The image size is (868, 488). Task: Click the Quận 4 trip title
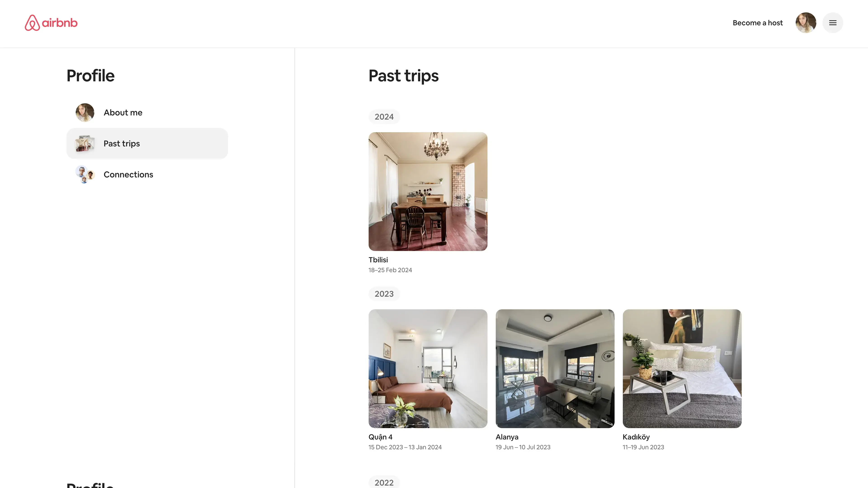(x=380, y=437)
